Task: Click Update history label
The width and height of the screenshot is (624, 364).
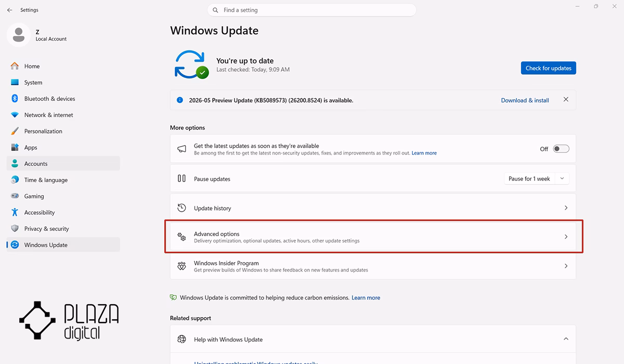Action: pyautogui.click(x=213, y=208)
